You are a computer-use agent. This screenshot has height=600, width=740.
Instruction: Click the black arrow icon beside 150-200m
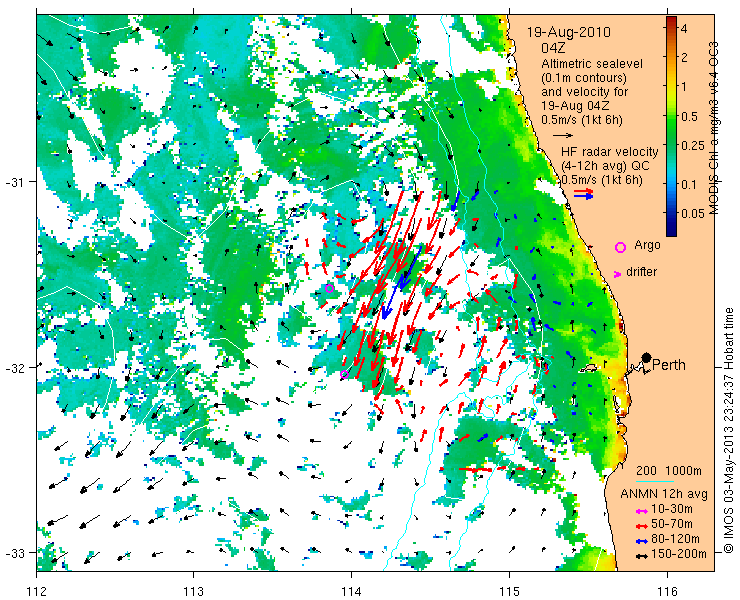click(640, 556)
